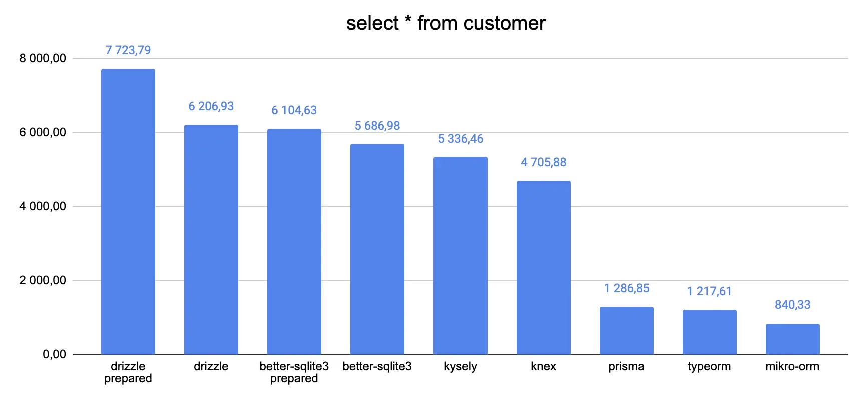Select the kysely axis label

pyautogui.click(x=461, y=367)
